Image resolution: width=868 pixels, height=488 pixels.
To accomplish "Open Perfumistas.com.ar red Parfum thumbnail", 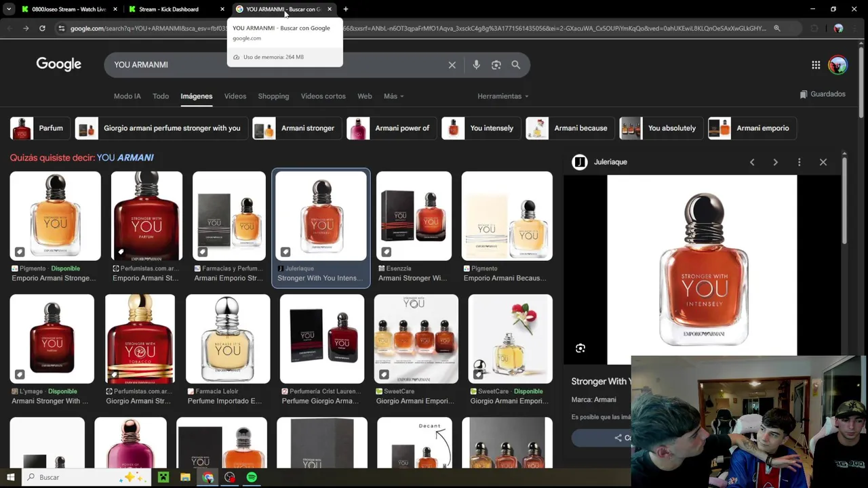I will click(x=146, y=216).
